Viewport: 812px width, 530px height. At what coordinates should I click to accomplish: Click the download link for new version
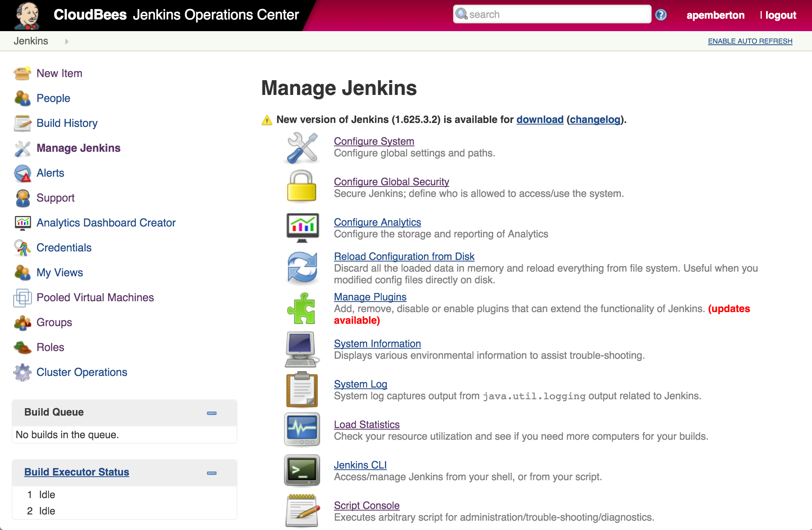[540, 119]
